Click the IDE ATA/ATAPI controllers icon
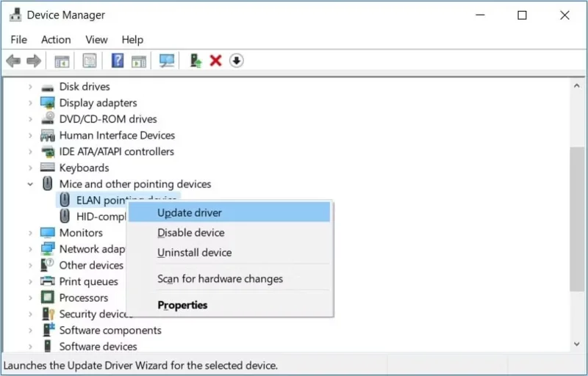The width and height of the screenshot is (588, 376). [x=48, y=152]
